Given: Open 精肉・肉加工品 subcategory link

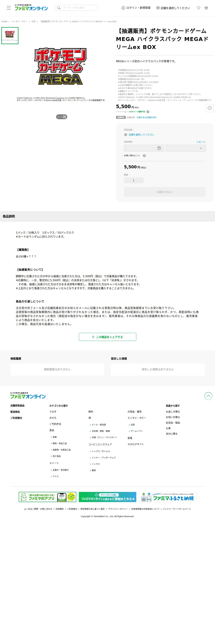Looking at the screenshot, I should click(60, 443).
